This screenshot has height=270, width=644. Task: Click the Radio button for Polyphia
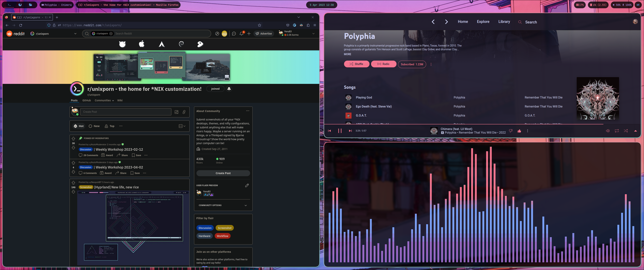tap(383, 64)
